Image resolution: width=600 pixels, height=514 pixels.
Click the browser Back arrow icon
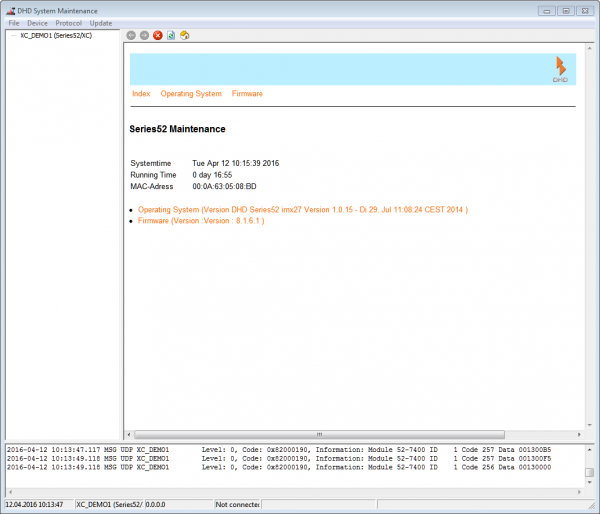tap(131, 35)
